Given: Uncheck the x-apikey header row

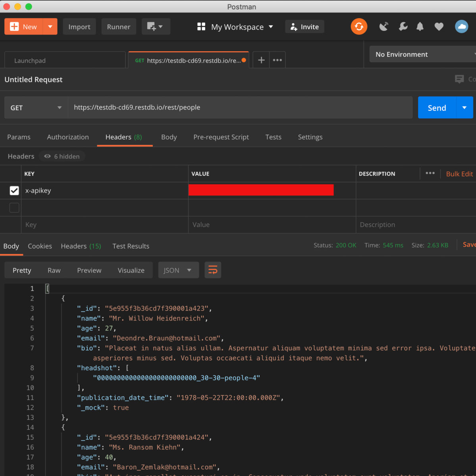Looking at the screenshot, I should [14, 190].
